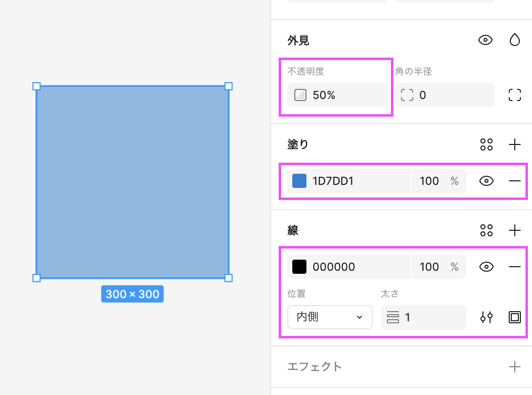Viewport: 532px width, 395px height.
Task: Click the individual stroke sides icon
Action: (x=514, y=317)
